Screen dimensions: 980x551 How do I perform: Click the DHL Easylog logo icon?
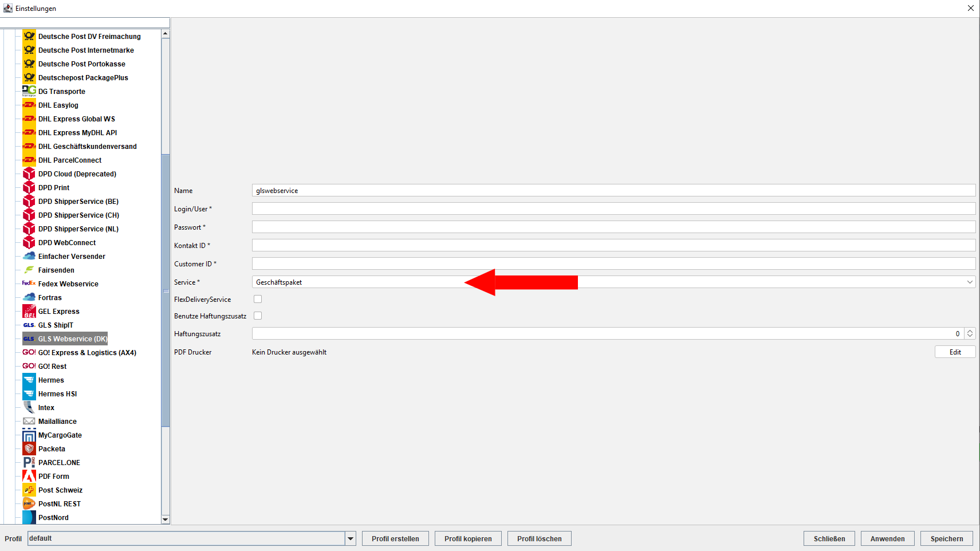[29, 105]
